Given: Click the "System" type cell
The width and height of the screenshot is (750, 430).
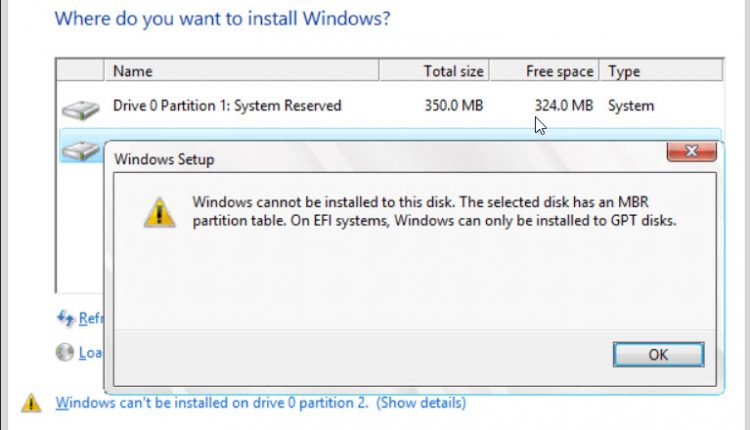Looking at the screenshot, I should [630, 106].
